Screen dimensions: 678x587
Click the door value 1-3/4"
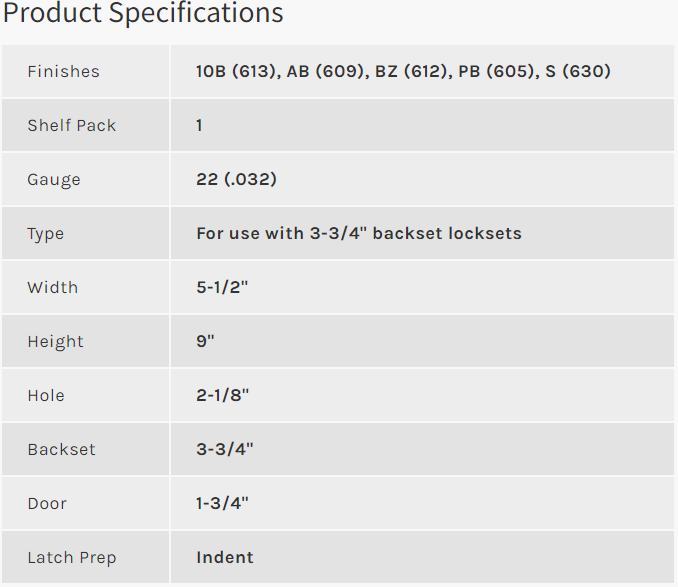click(x=222, y=503)
